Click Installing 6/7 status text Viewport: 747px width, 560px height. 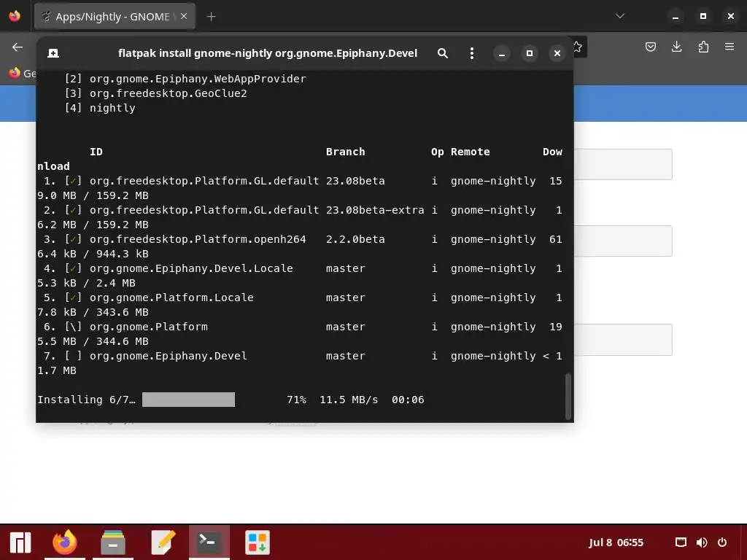pyautogui.click(x=86, y=400)
